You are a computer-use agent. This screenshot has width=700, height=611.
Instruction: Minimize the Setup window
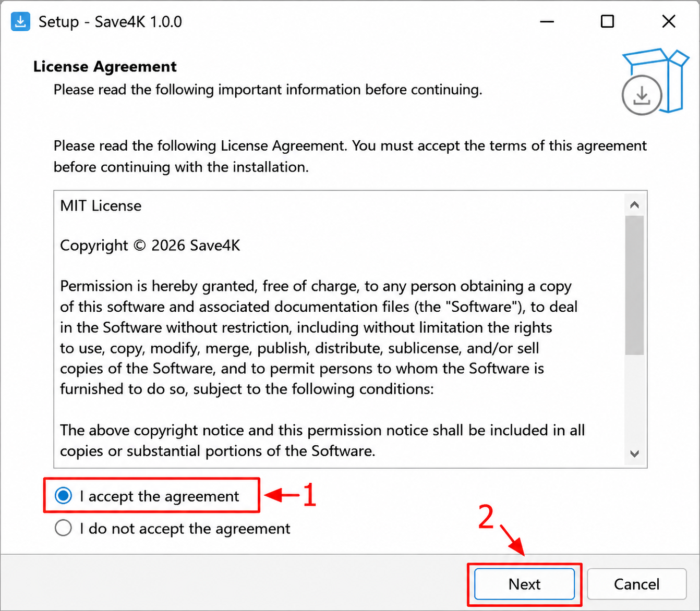(x=547, y=21)
